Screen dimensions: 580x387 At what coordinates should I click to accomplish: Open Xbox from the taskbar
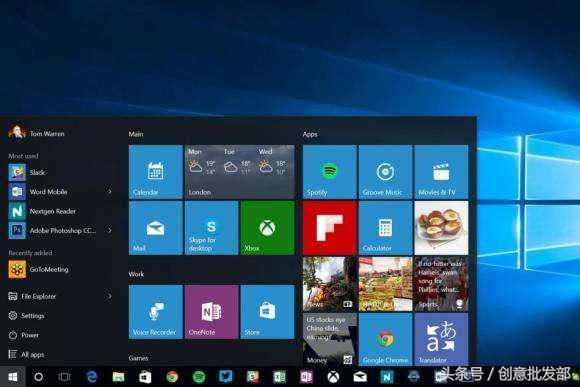pyautogui.click(x=333, y=377)
